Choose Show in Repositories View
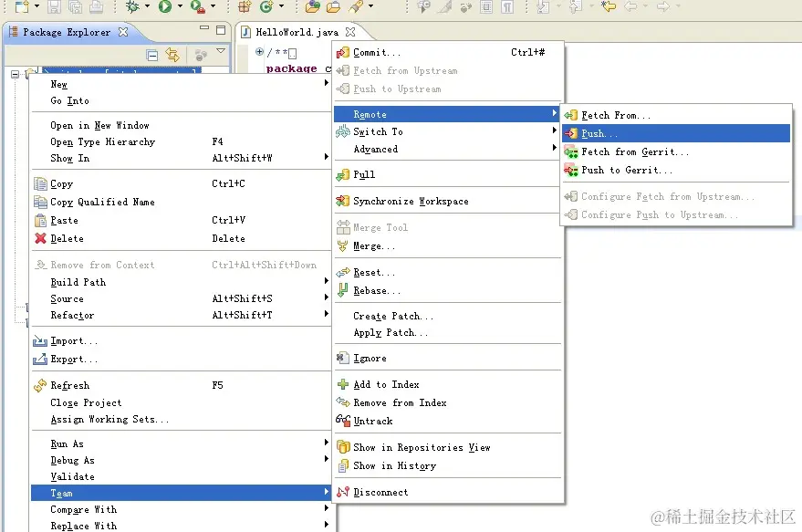 pos(449,448)
